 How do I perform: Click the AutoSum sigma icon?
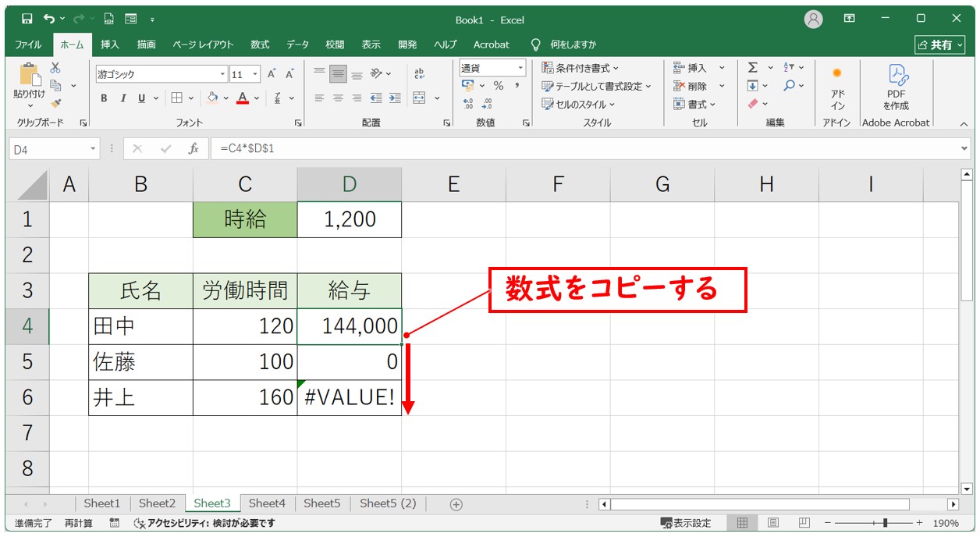752,68
